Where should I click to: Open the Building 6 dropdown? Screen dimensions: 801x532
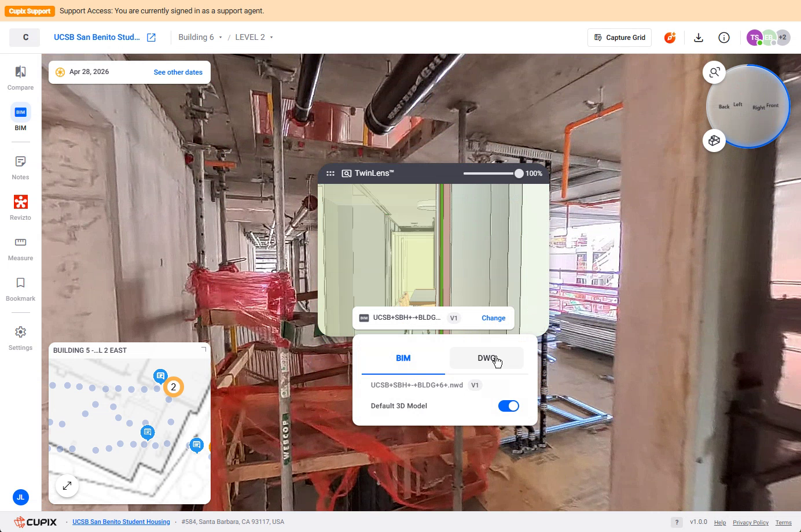(x=200, y=38)
